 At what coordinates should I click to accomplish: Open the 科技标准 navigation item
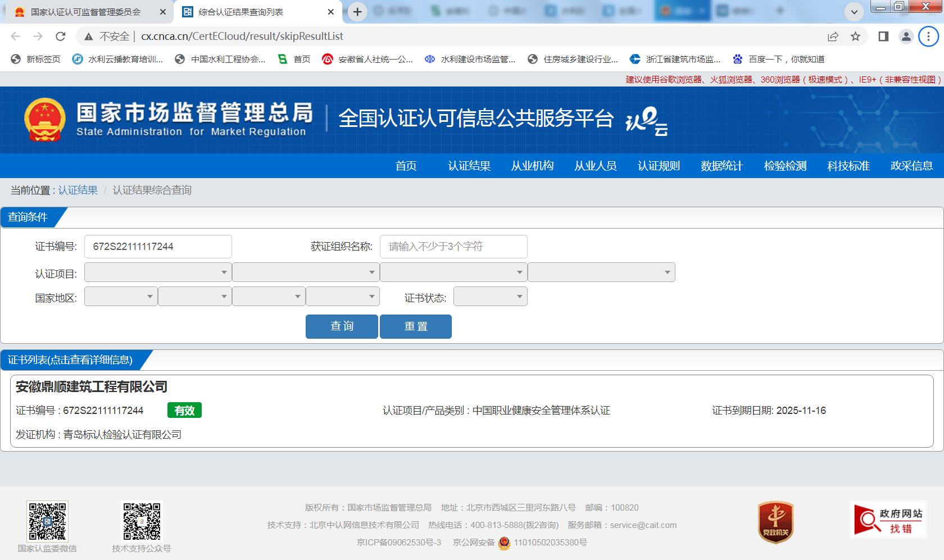click(x=848, y=166)
